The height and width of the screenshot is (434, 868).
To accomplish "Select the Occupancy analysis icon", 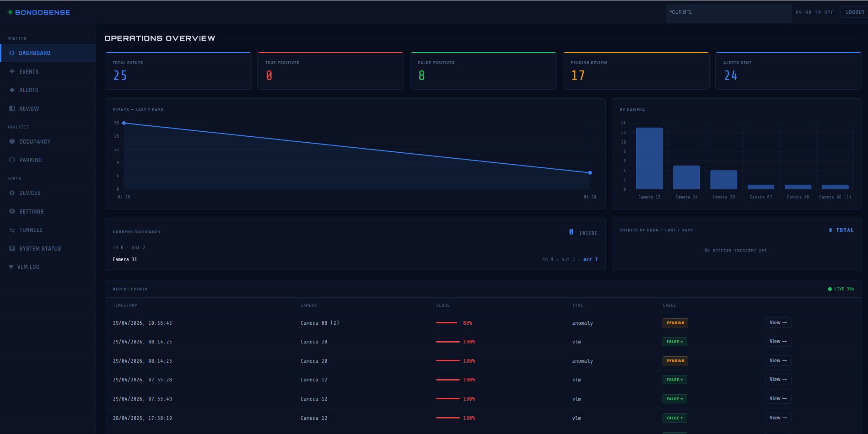I will click(x=12, y=141).
